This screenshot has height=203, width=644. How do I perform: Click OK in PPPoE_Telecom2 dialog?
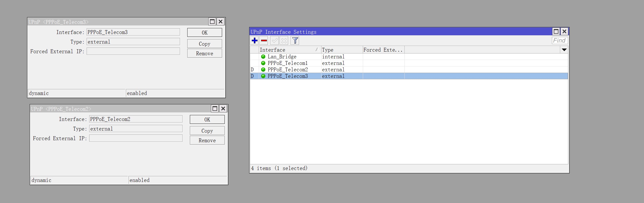pyautogui.click(x=207, y=119)
